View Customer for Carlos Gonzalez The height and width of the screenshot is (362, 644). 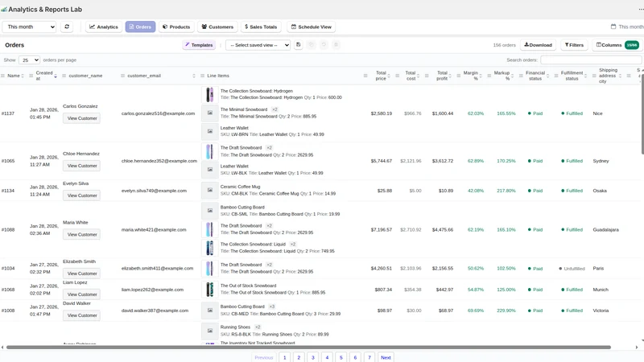(82, 118)
